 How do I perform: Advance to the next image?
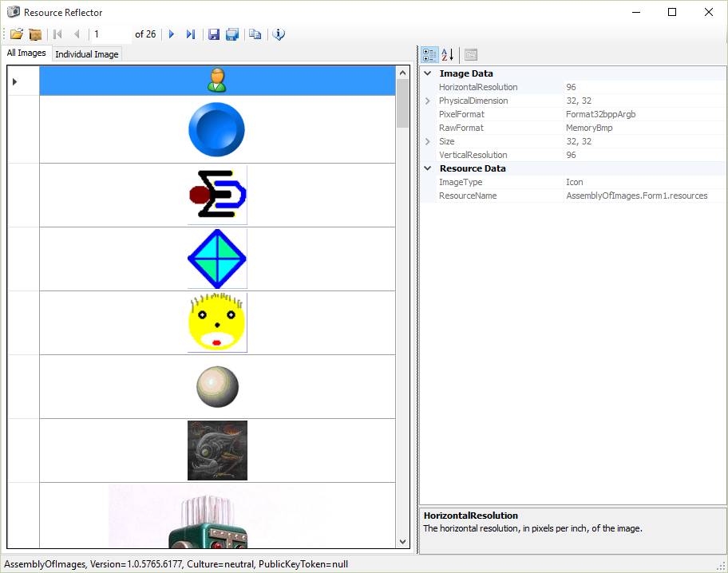171,34
